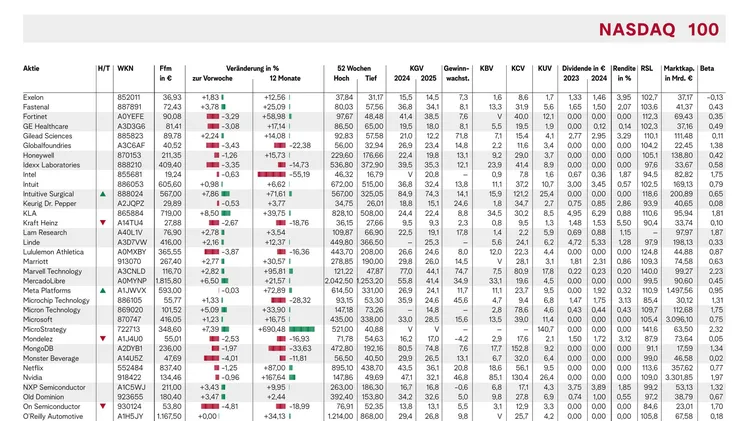750x421 pixels.
Task: Select the Micron Technology stock name
Action: pyautogui.click(x=52, y=310)
